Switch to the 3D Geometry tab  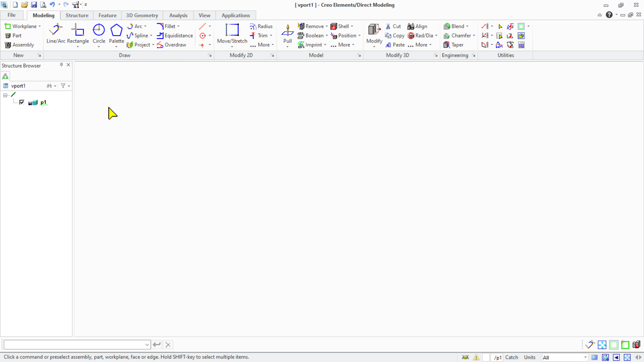tap(142, 15)
